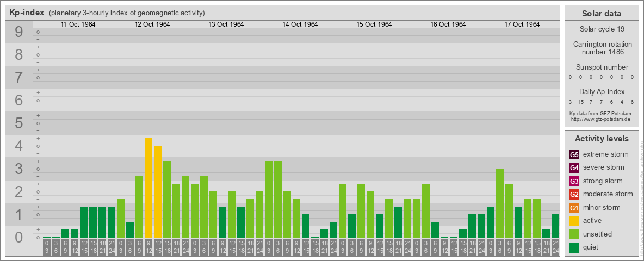Click the 'moderate storm' legend label
The height and width of the screenshot is (261, 644).
click(x=608, y=194)
